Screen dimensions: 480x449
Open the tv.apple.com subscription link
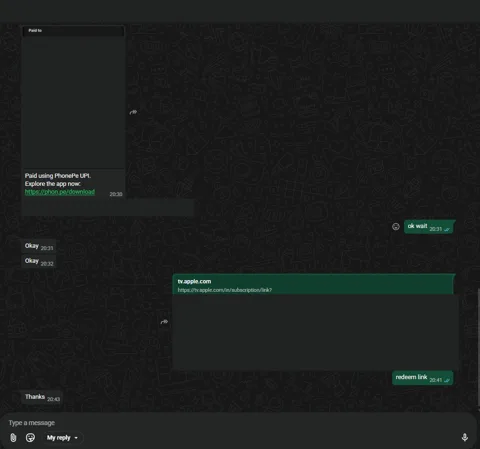tap(225, 290)
